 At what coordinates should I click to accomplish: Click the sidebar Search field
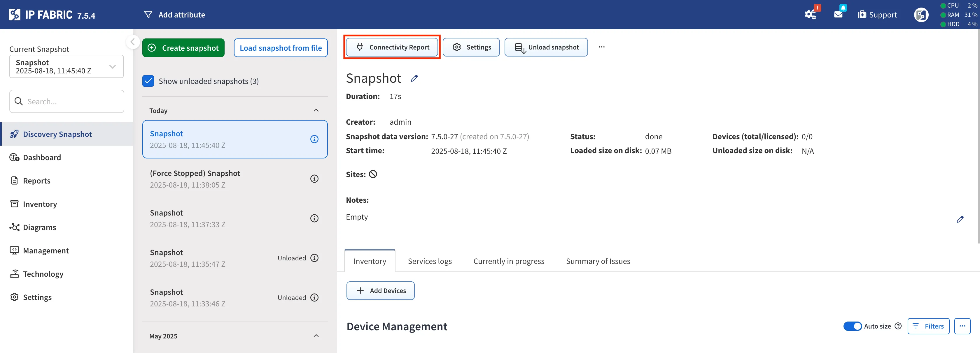[x=66, y=101]
